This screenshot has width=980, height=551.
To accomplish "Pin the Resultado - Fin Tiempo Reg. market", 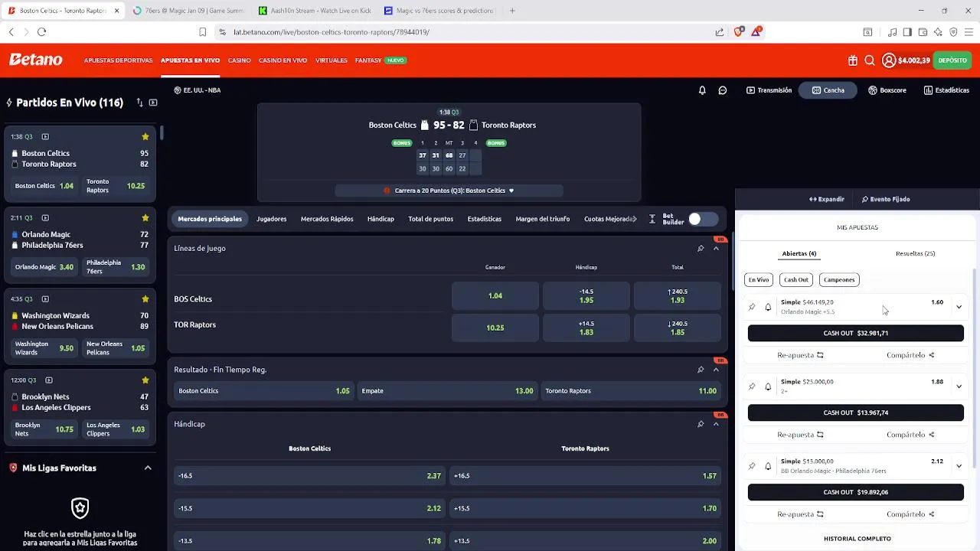I will tap(701, 370).
